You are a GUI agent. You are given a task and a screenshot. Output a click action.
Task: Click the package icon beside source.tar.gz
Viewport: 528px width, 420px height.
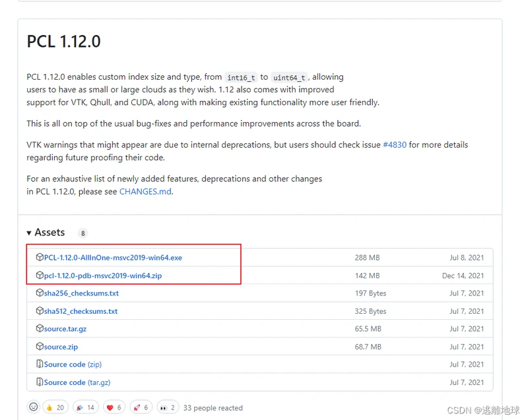click(40, 328)
